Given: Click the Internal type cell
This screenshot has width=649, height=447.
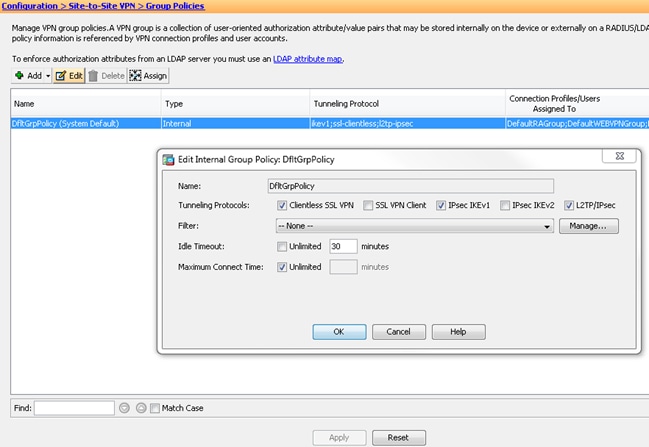Looking at the screenshot, I should click(235, 123).
